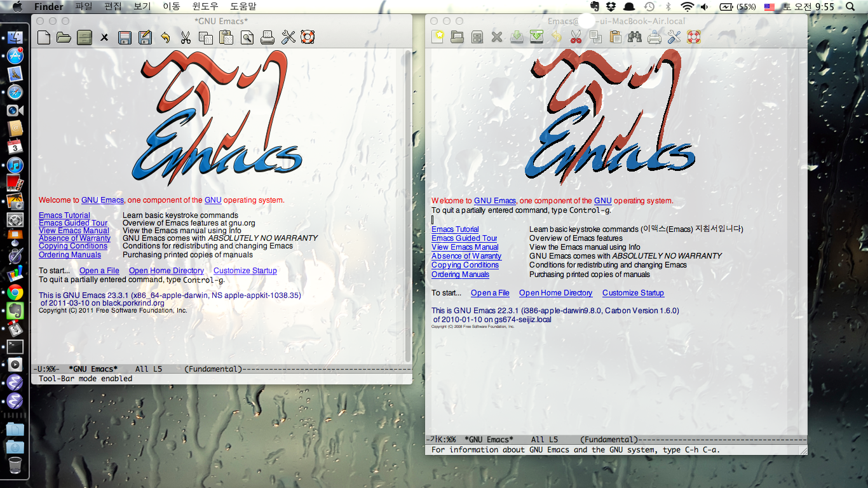Click the Save floppy icon in left Emacs
868x488 pixels.
125,37
